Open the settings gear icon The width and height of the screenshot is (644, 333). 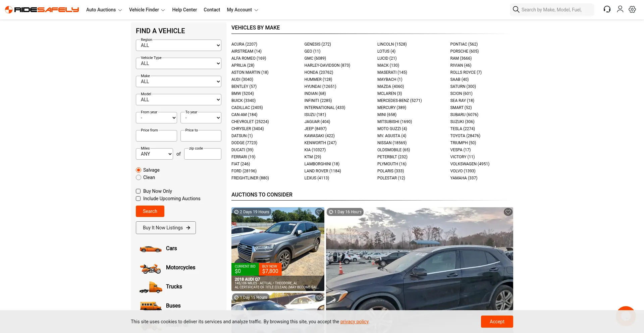point(632,9)
